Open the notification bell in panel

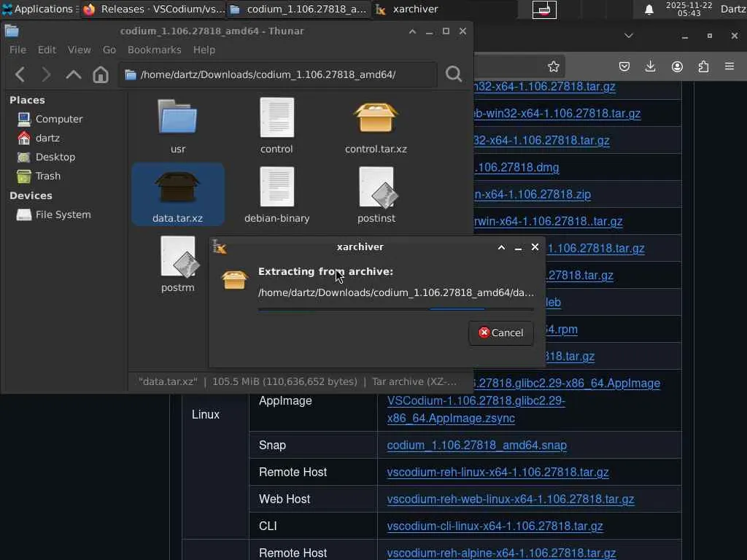point(649,9)
